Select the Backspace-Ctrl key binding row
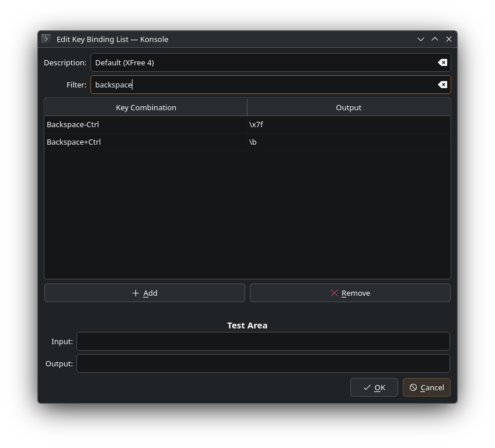 point(146,124)
